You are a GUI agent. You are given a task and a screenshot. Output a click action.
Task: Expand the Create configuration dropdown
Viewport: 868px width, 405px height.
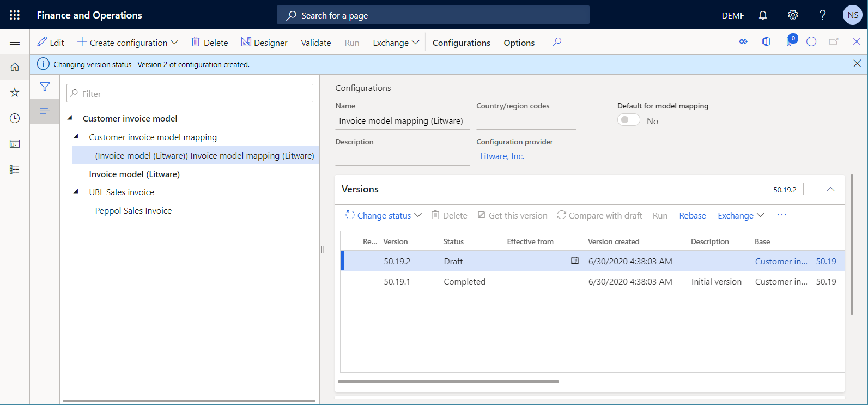click(x=128, y=43)
